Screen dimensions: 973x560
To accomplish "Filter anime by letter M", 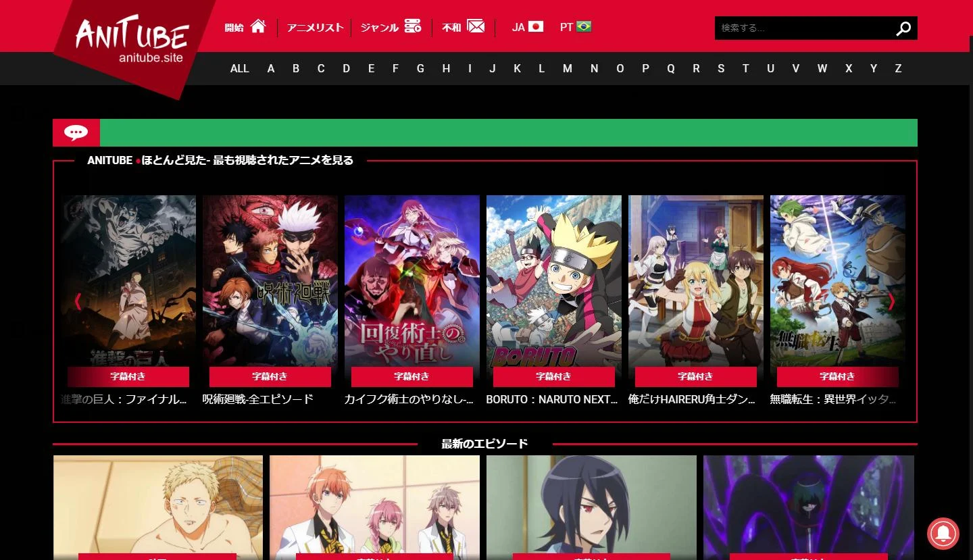I will [x=568, y=68].
